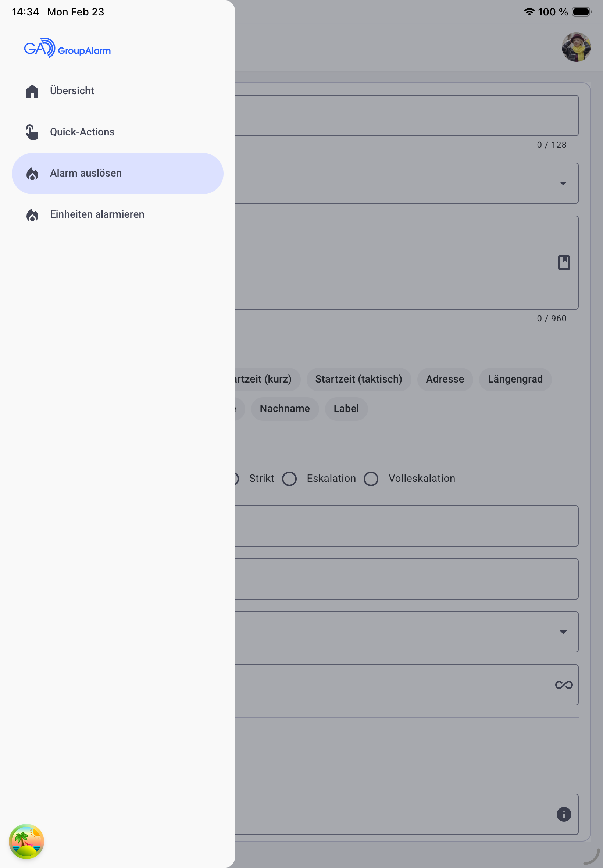
Task: Insert the Startzeit (taktisch) placeholder chip
Action: coord(358,379)
